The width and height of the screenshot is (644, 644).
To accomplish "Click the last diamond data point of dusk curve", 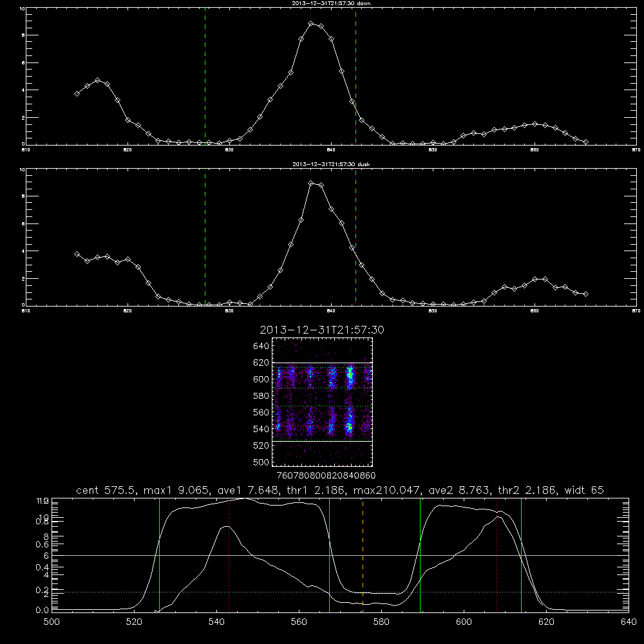I will [x=585, y=294].
